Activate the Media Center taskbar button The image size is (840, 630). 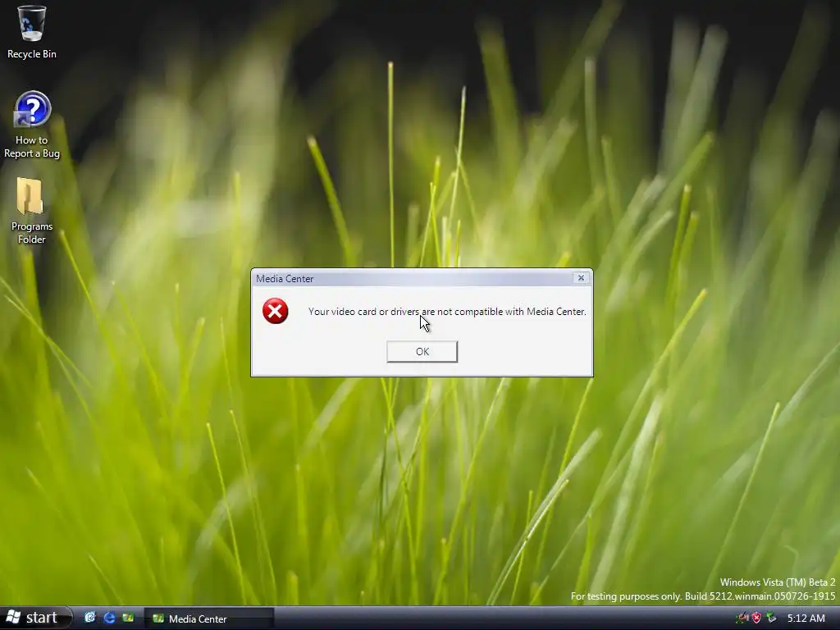click(209, 619)
